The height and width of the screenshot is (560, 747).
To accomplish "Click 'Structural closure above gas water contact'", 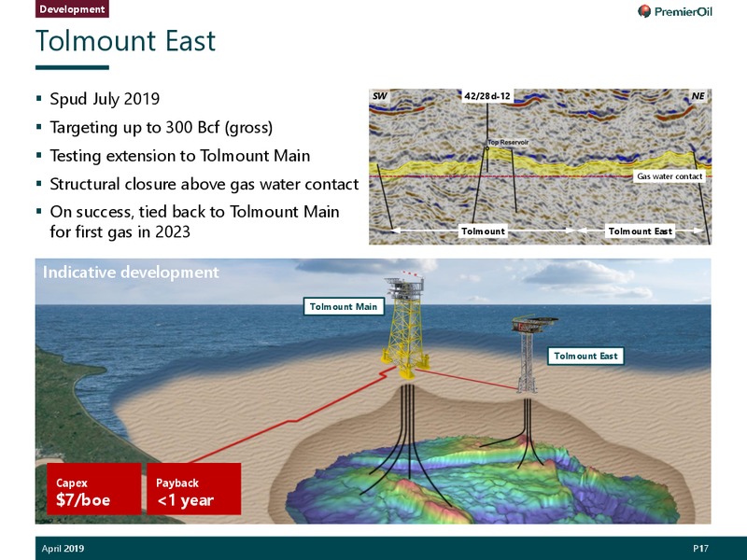I will (204, 184).
